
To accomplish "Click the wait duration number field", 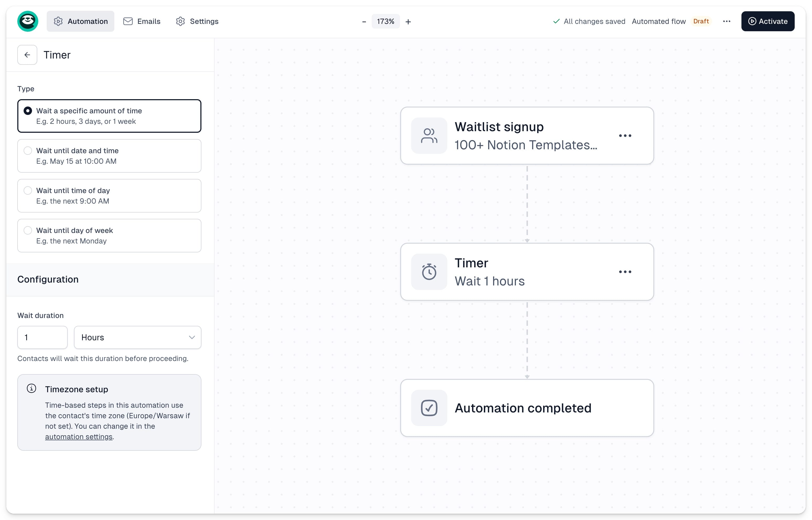I will 42,337.
